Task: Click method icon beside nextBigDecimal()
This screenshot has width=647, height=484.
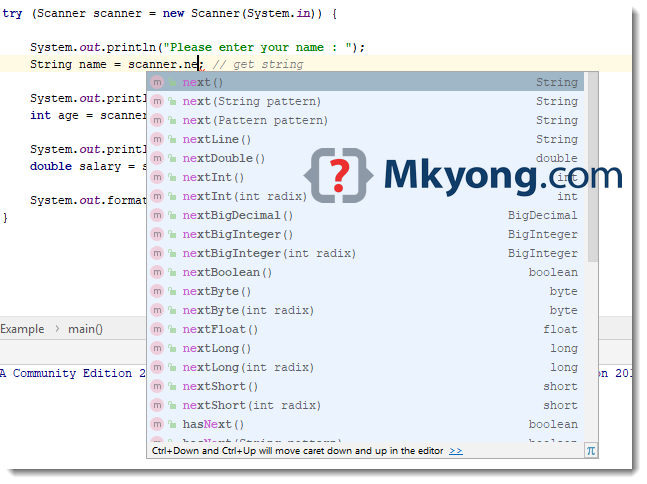Action: click(x=157, y=215)
